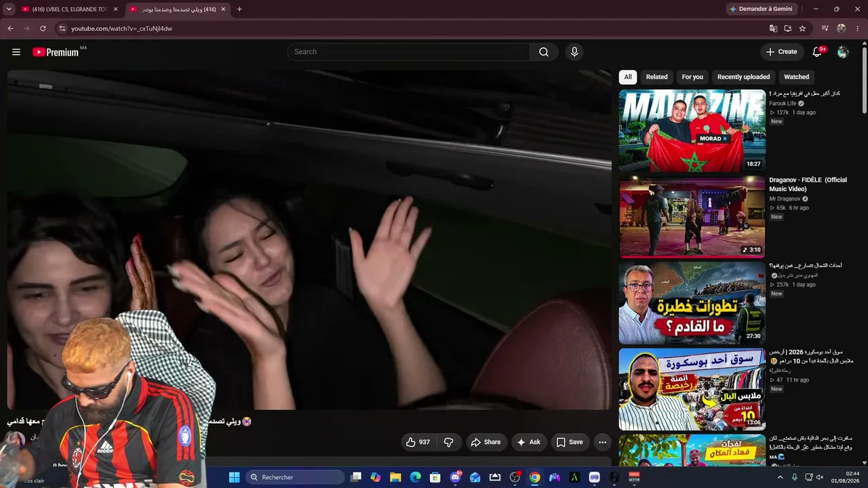
Task: Open Chrome from the taskbar
Action: click(x=534, y=477)
